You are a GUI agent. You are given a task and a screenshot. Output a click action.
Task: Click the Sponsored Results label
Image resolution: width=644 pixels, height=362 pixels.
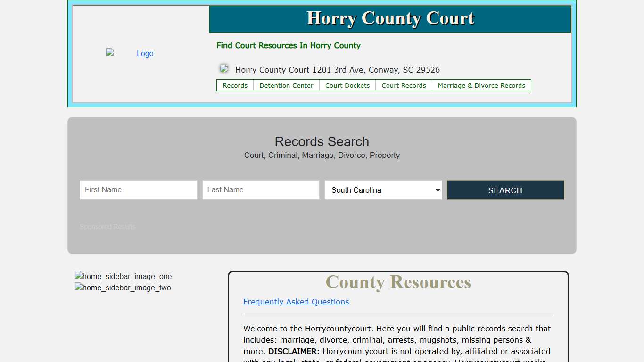[107, 227]
